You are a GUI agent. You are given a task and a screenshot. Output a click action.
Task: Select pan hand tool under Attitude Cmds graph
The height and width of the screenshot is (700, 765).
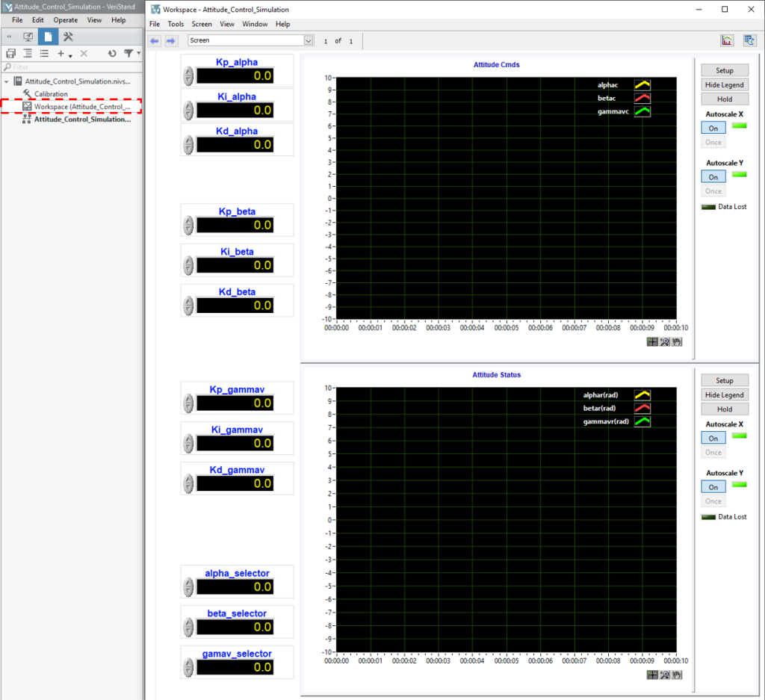point(677,342)
